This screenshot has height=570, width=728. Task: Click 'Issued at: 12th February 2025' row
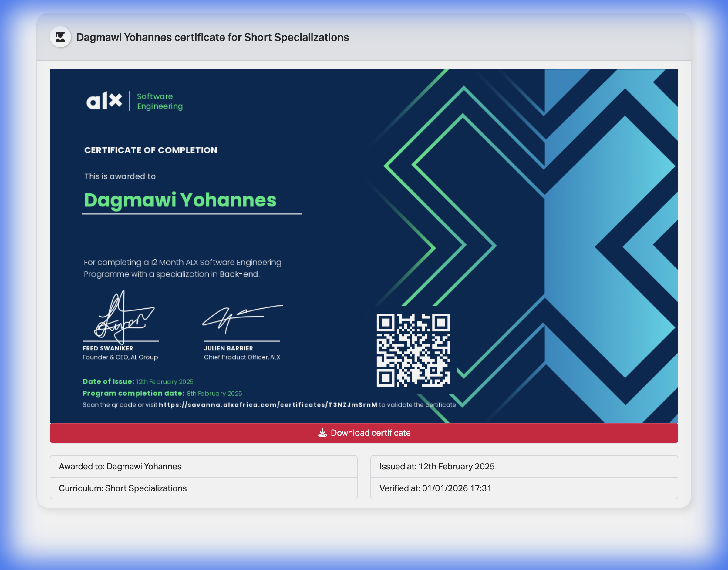pyautogui.click(x=524, y=466)
